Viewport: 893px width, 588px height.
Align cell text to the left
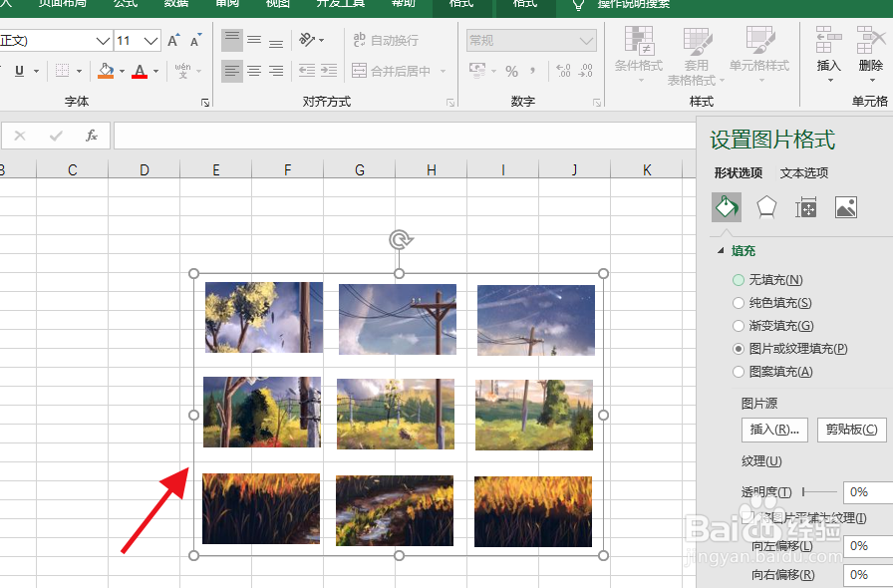coord(232,71)
